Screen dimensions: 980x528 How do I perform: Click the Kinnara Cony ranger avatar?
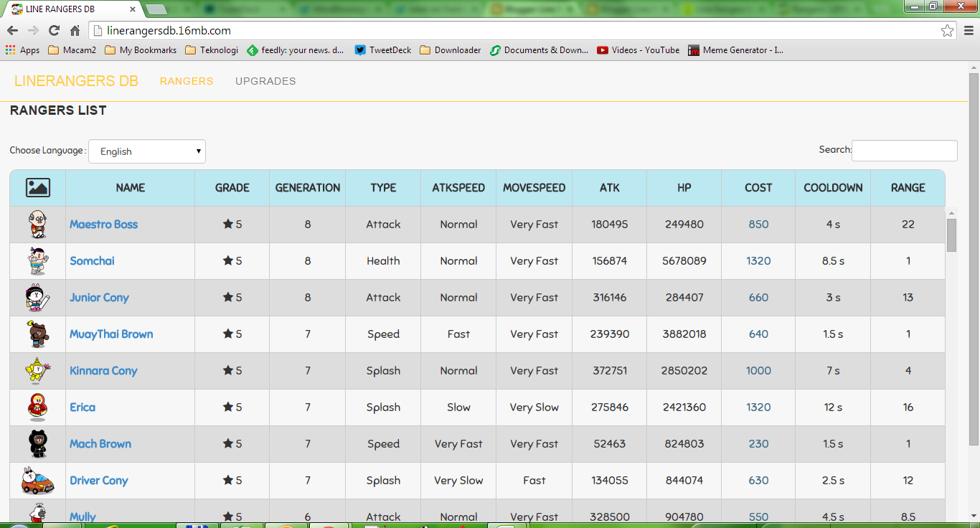click(37, 371)
